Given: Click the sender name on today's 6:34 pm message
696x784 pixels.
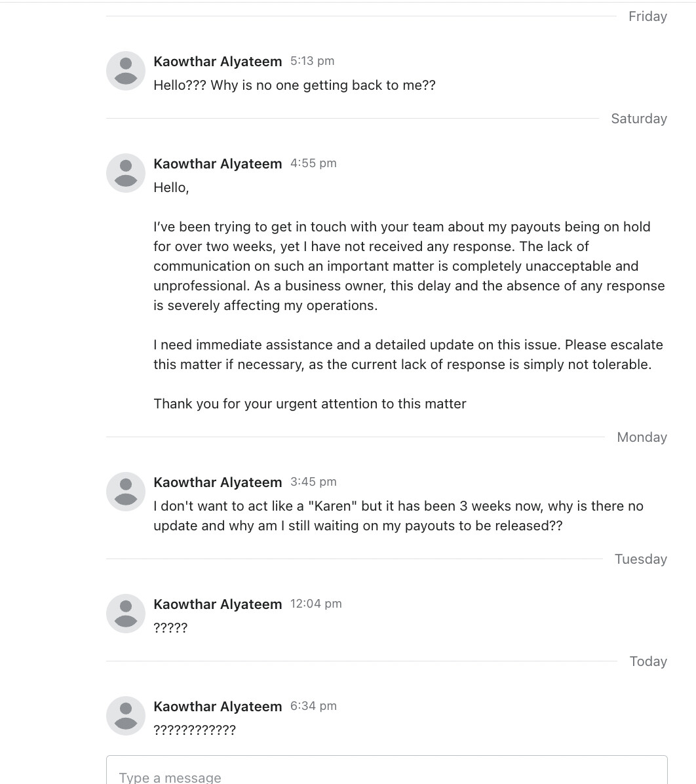Looking at the screenshot, I should click(218, 707).
